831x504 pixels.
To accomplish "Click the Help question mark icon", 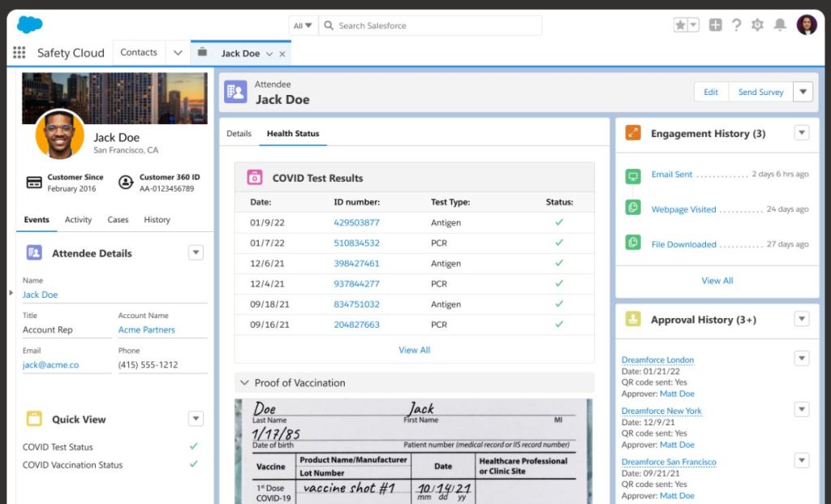I will (x=736, y=25).
